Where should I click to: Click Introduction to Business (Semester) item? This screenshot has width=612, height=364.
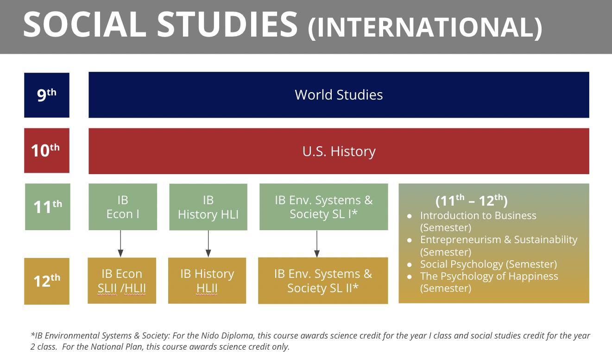click(478, 221)
